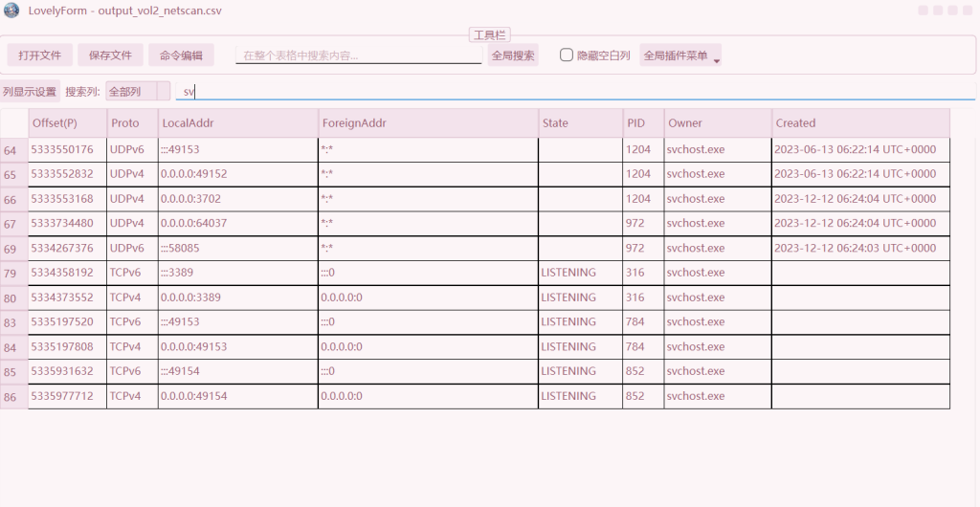Sort by the PID column header

(643, 123)
